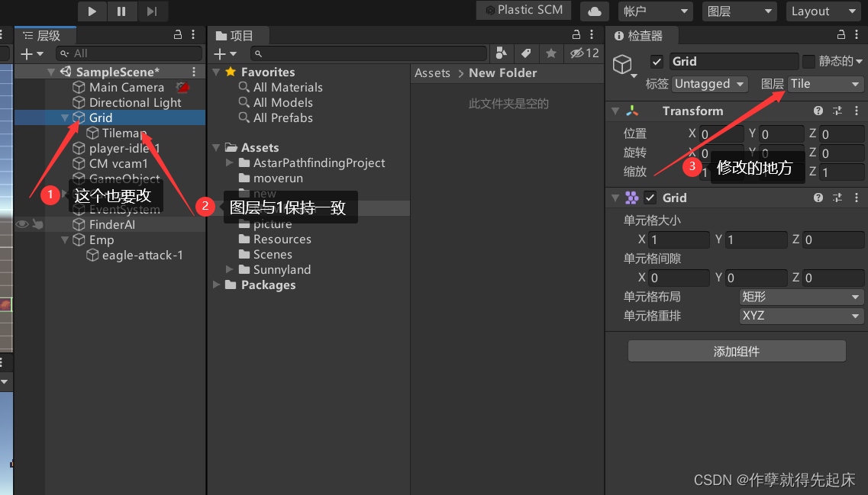This screenshot has width=868, height=495.
Task: Click the Project plus create button
Action: 224,53
